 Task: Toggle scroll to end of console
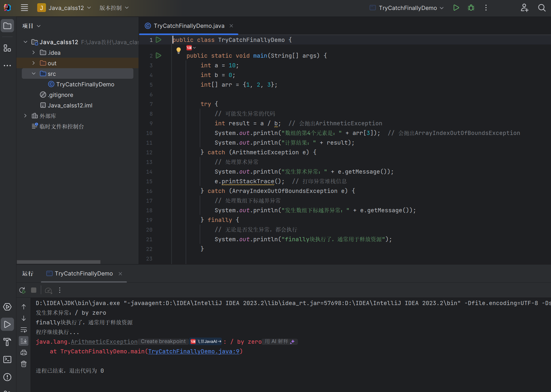tap(24, 341)
